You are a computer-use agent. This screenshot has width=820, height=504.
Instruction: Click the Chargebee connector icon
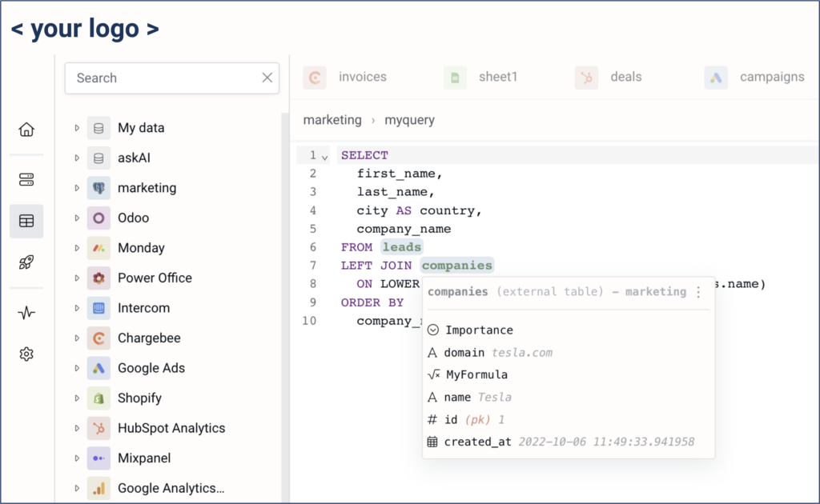click(98, 338)
